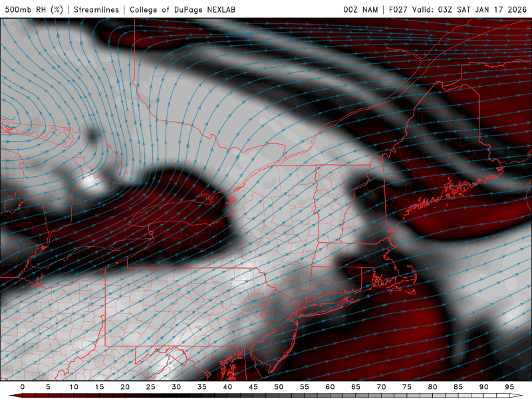Select the colorbar label "95"
This screenshot has width=532, height=399.
509,387
